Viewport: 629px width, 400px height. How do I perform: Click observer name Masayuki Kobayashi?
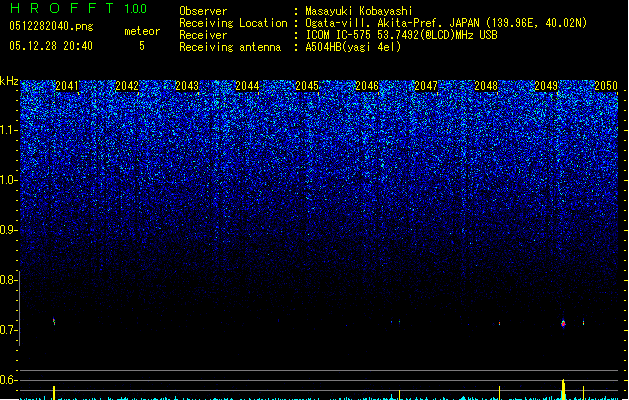click(359, 11)
